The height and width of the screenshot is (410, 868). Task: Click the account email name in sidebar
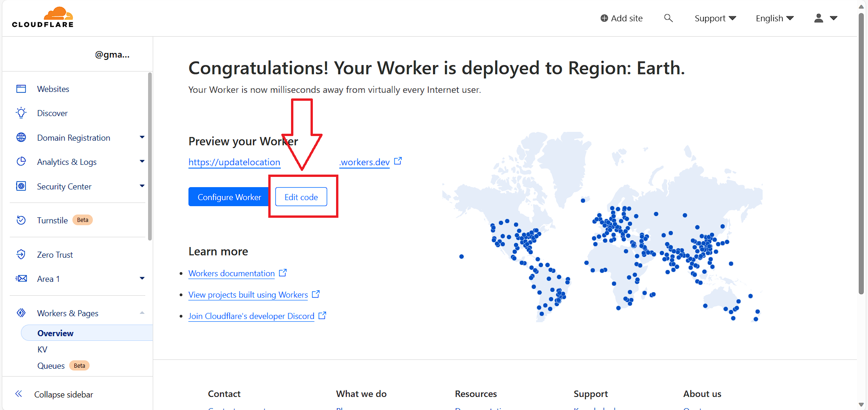112,54
